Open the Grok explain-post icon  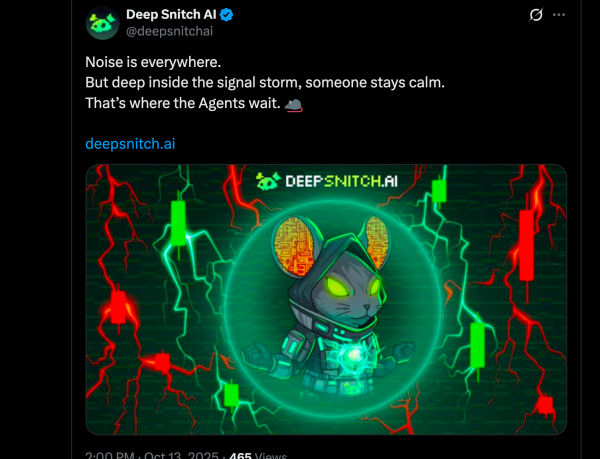[x=536, y=15]
